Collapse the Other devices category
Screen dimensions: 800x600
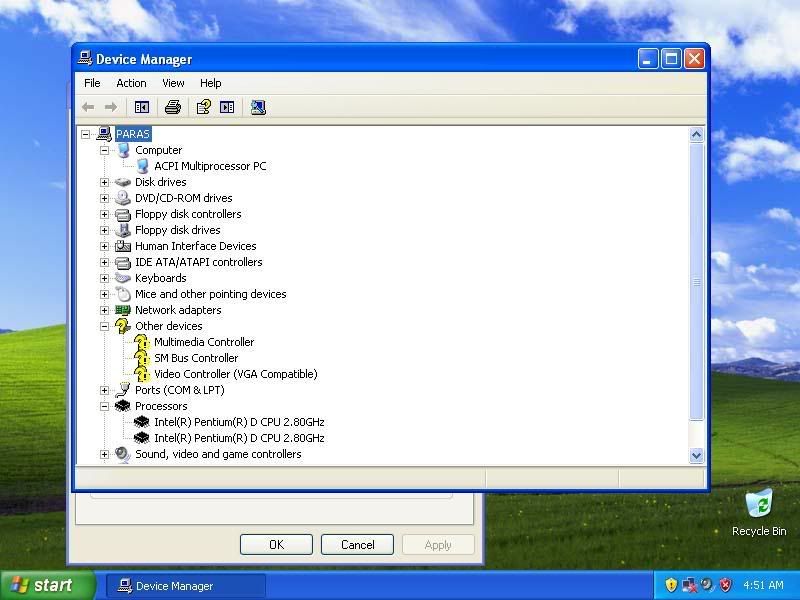coord(104,326)
